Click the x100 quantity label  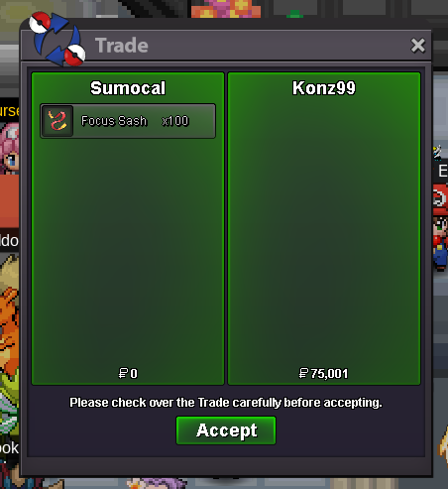(175, 121)
